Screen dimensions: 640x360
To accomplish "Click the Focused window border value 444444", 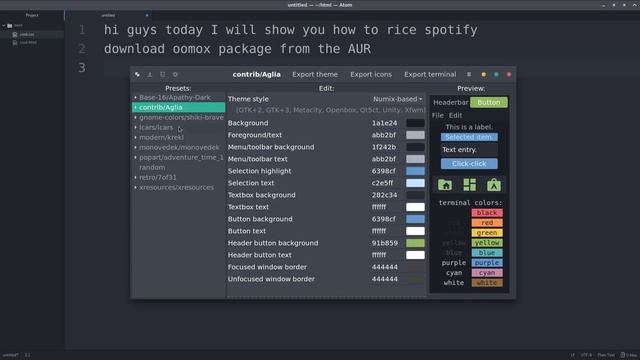I will tap(384, 267).
